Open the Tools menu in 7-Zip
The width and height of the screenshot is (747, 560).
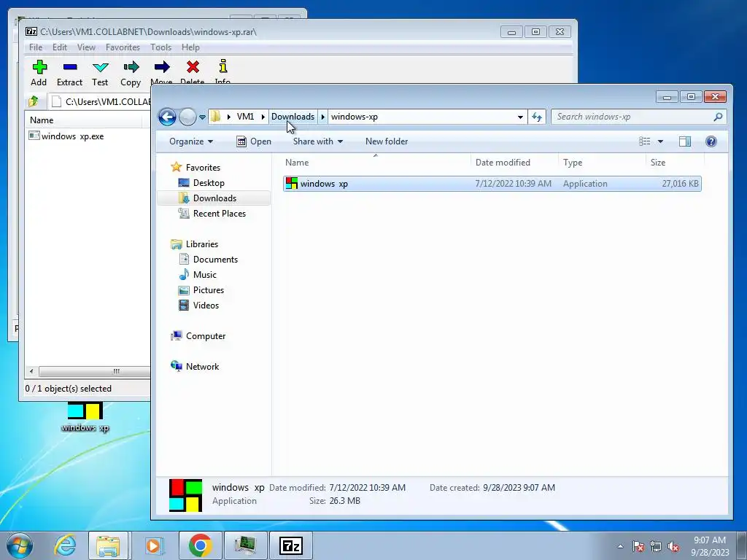(x=160, y=47)
